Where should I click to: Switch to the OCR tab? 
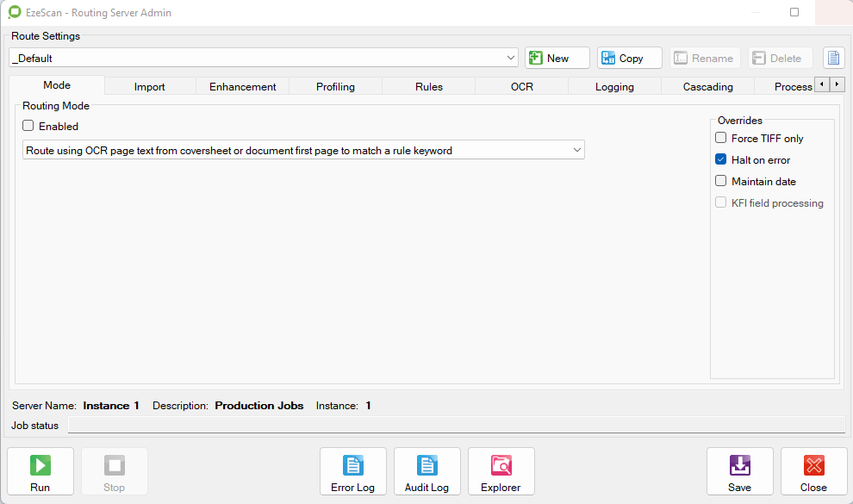pos(521,87)
